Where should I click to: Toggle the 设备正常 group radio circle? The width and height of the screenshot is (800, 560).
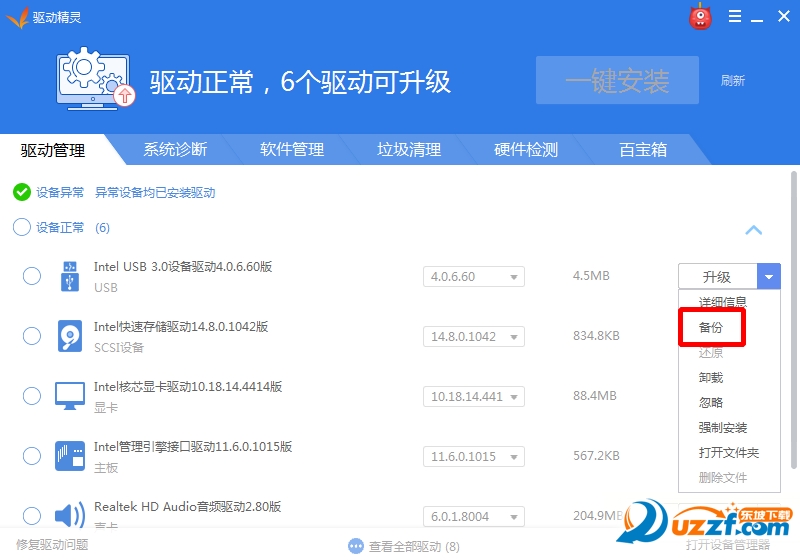click(21, 227)
